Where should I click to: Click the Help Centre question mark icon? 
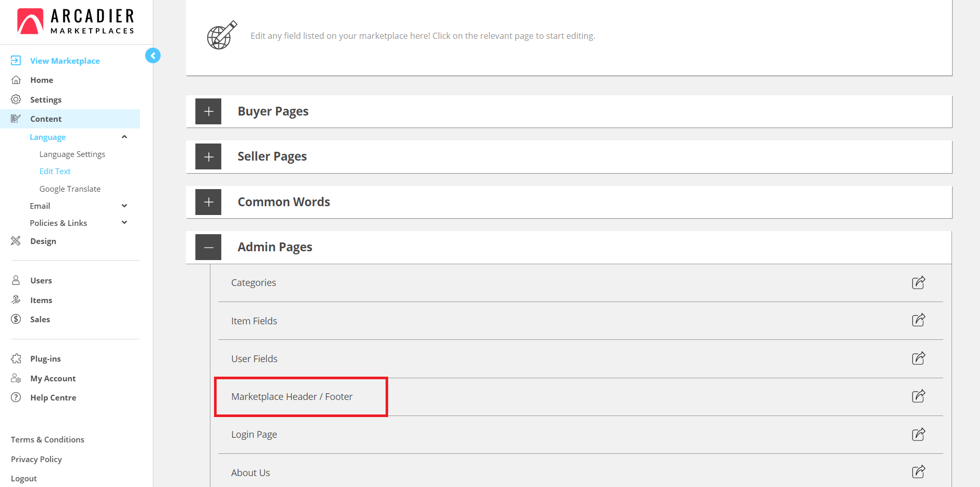point(16,397)
